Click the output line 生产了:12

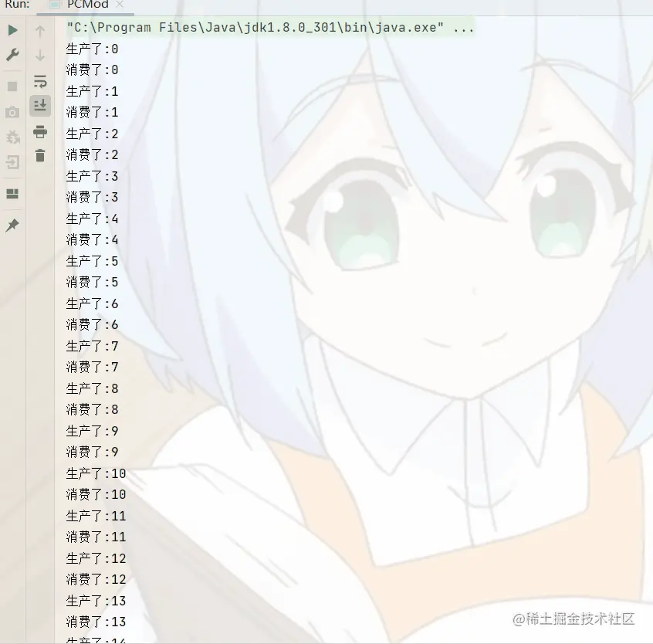(96, 559)
